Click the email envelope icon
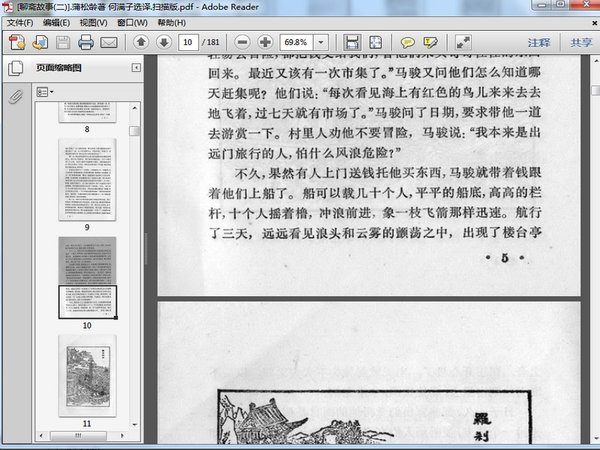Screen dimensions: 600x450 coord(109,42)
